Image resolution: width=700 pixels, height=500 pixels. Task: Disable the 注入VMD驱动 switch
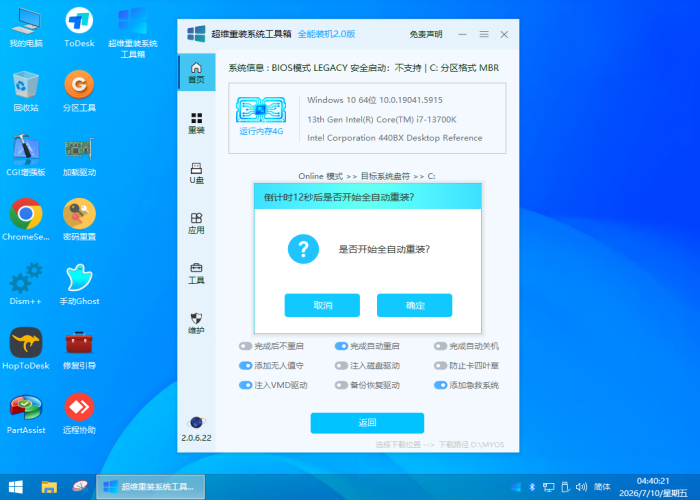245,385
